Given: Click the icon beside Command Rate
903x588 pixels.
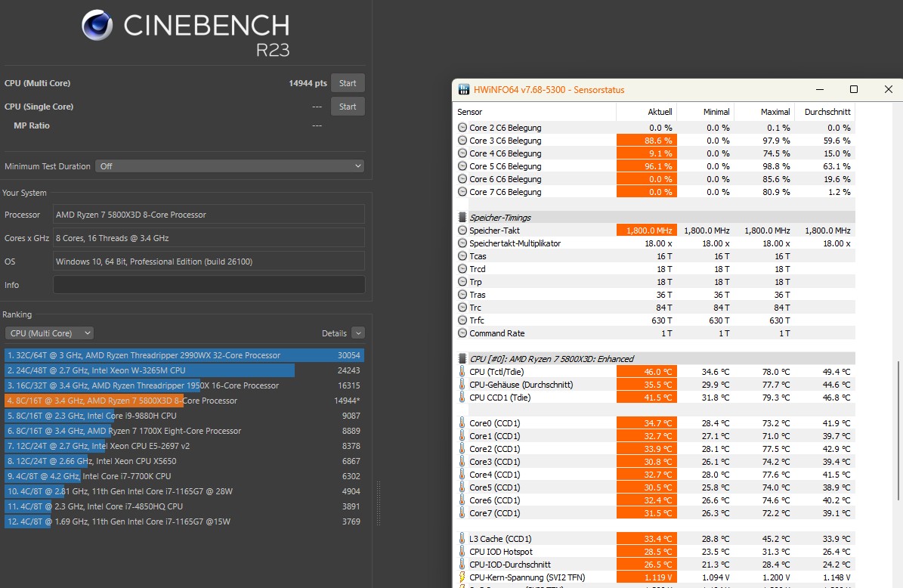Looking at the screenshot, I should tap(462, 333).
